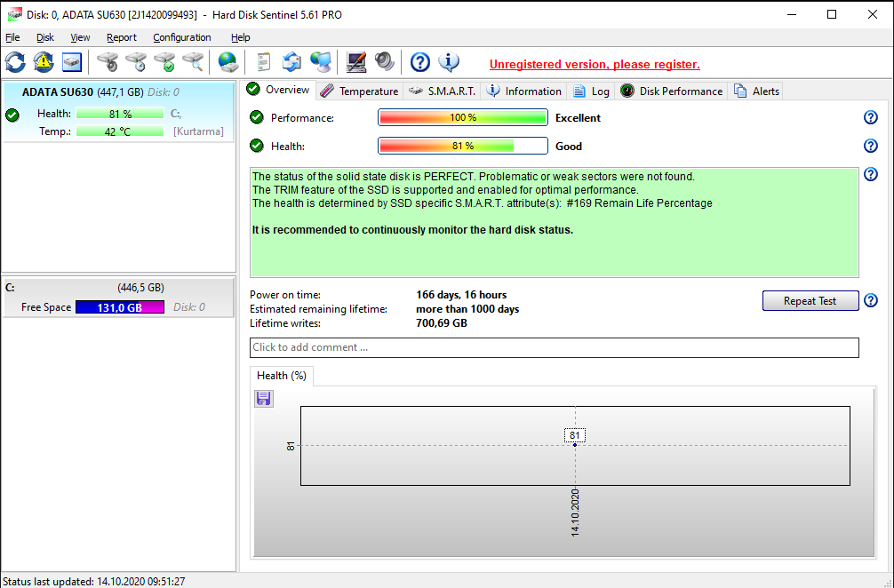Click the help icon beside the status text box
This screenshot has height=588, width=894.
tap(871, 174)
